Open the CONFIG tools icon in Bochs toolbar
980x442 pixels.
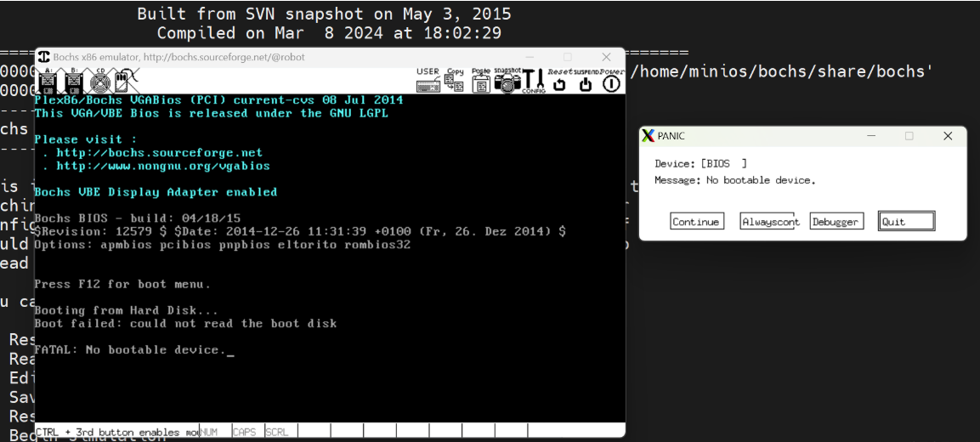click(x=533, y=81)
